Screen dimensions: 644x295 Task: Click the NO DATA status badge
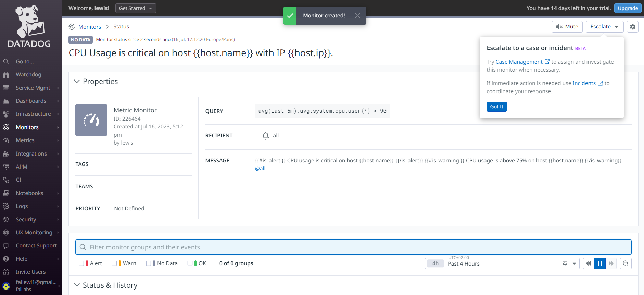pos(80,40)
